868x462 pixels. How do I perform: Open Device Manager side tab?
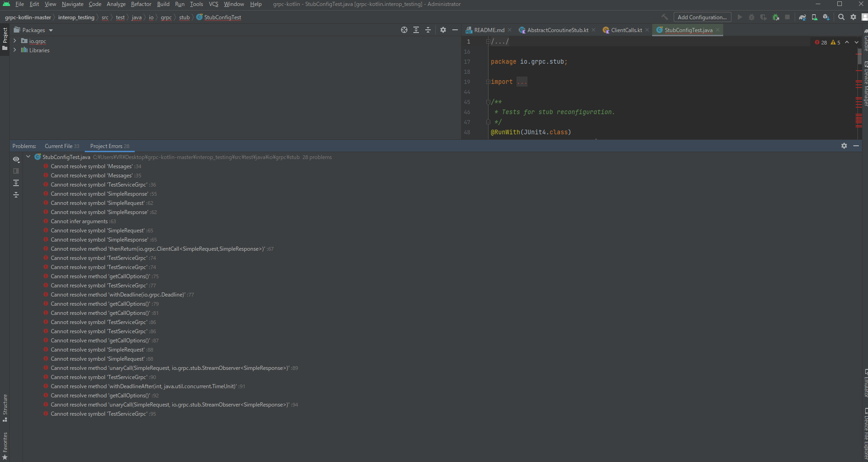[865, 84]
